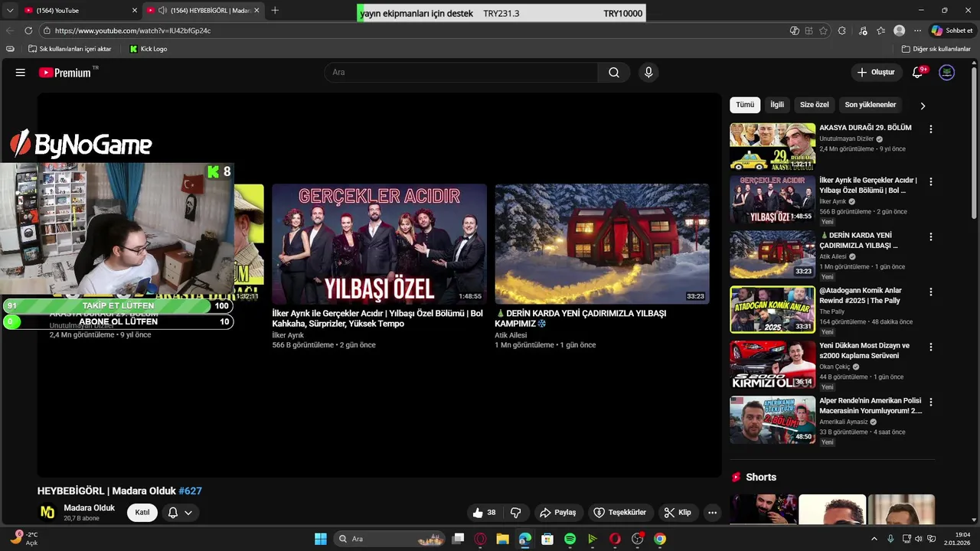This screenshot has height=551, width=980.
Task: Click the Klip clip button
Action: tap(678, 513)
